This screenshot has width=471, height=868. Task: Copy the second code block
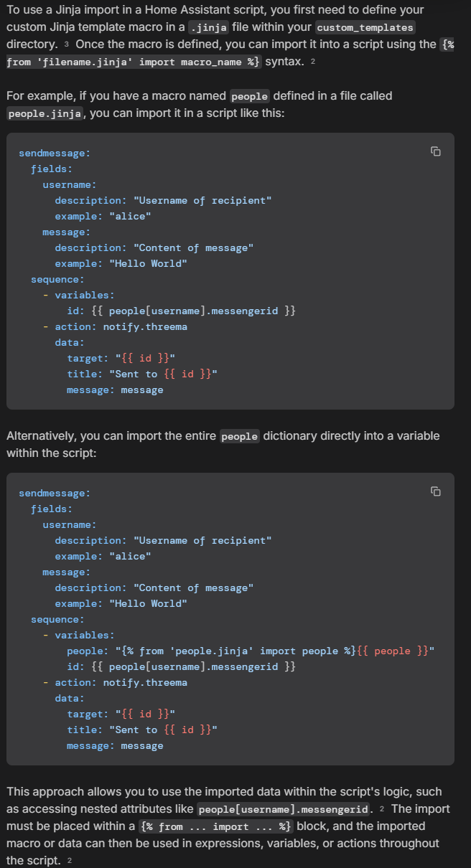[435, 491]
